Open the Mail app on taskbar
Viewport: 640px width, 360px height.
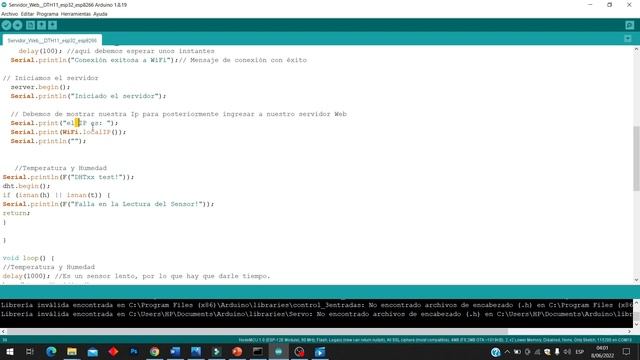tap(93, 351)
